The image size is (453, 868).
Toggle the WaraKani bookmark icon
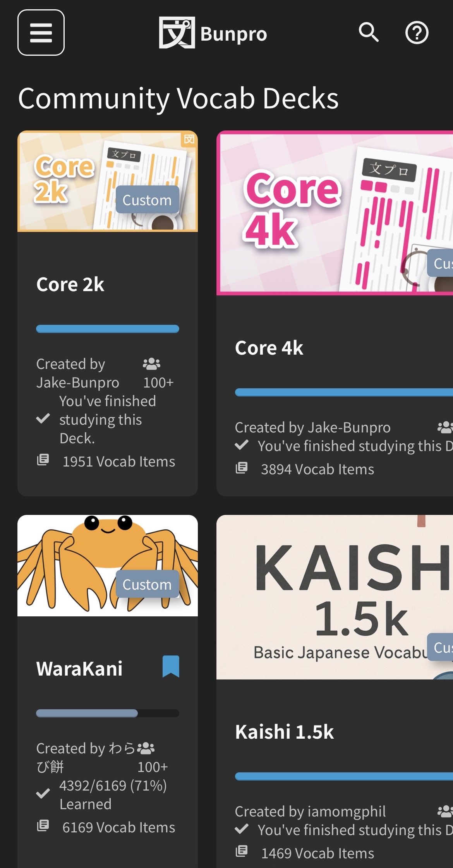pos(171,666)
